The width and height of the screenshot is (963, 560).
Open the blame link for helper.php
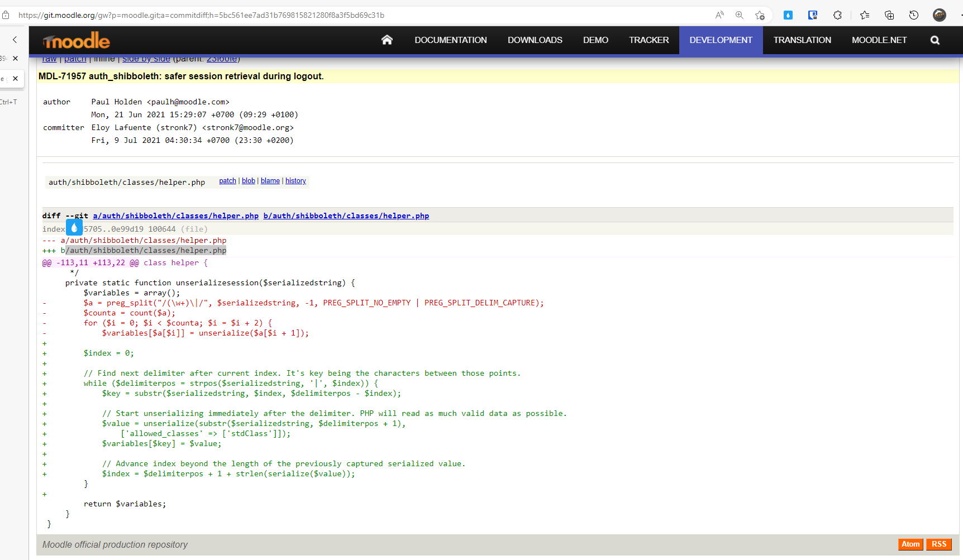pos(270,181)
